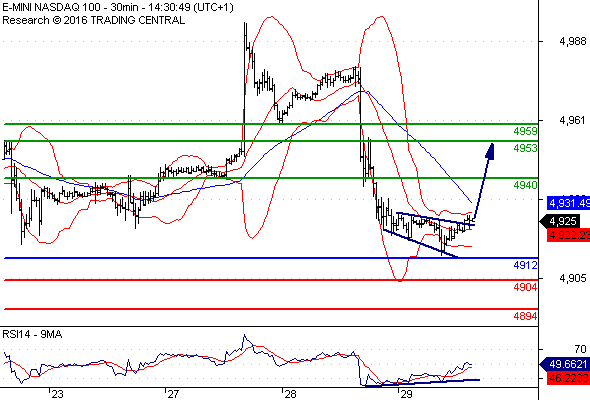Click the 4,988 price axis value

(573, 41)
